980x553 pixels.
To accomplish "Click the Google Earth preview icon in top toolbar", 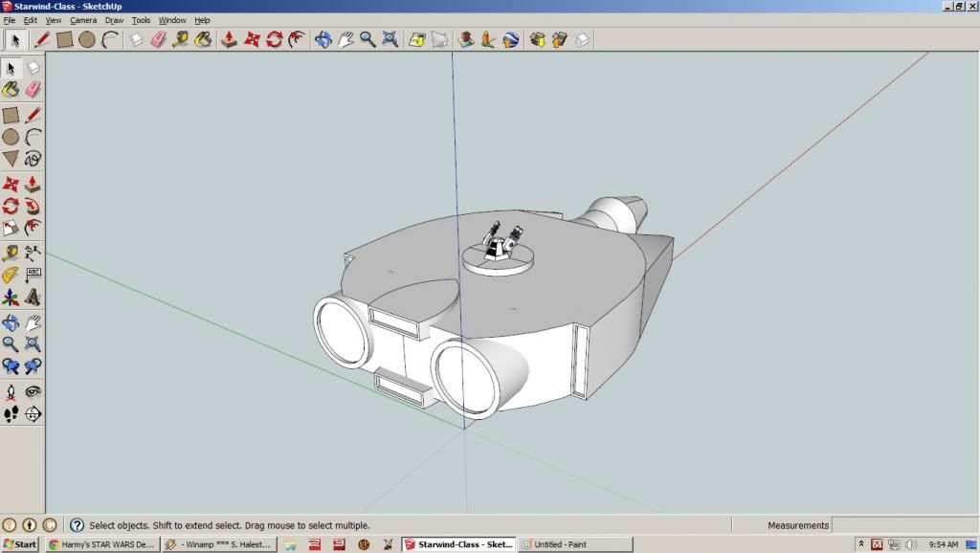I will click(511, 39).
